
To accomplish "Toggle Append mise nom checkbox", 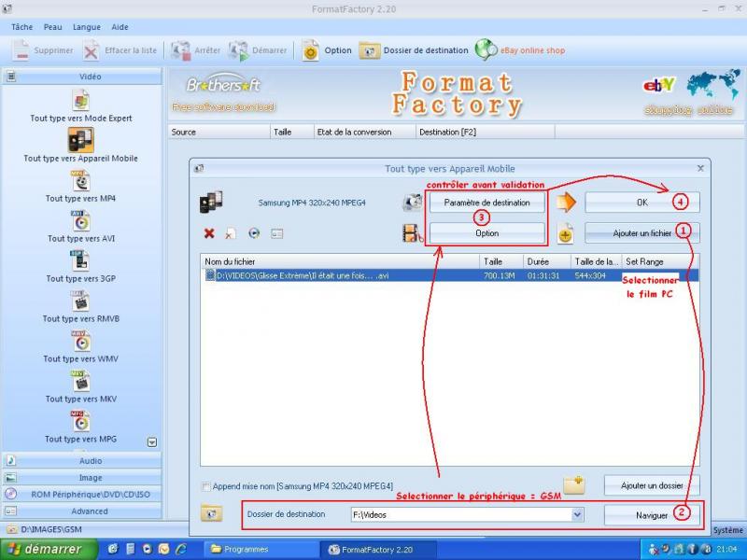I will 205,486.
